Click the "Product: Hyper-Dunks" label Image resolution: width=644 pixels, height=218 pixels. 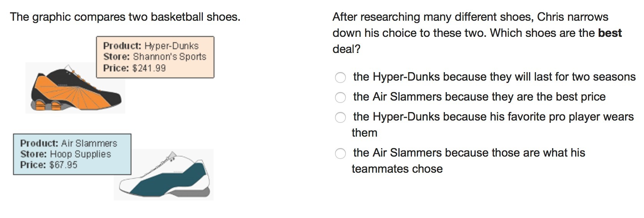click(x=151, y=46)
